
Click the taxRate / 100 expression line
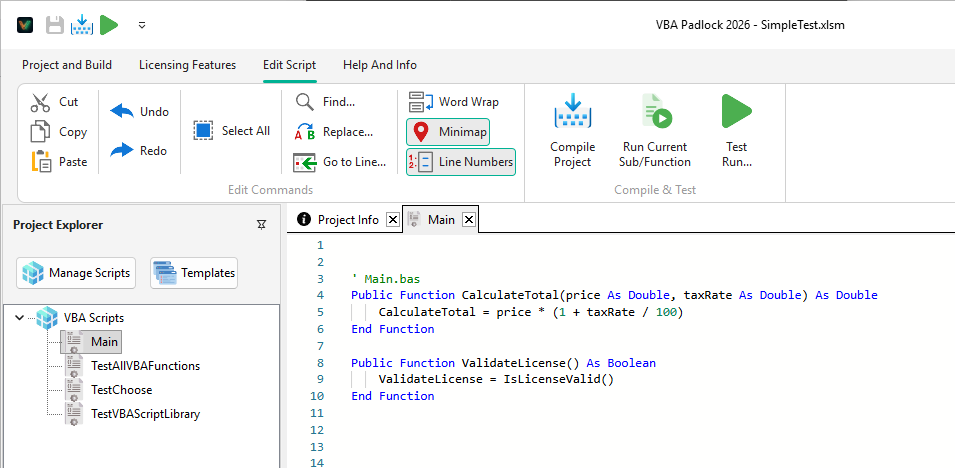[x=530, y=312]
